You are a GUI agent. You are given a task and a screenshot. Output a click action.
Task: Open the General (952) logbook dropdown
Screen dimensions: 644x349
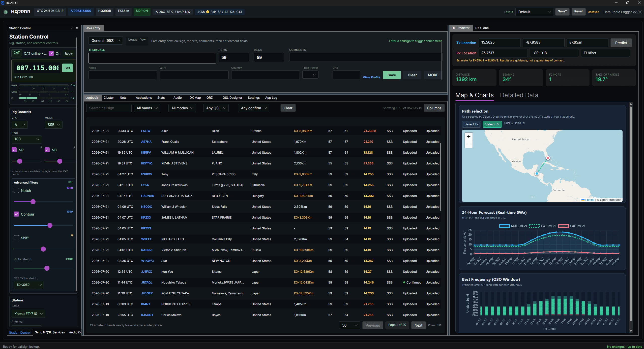[105, 41]
